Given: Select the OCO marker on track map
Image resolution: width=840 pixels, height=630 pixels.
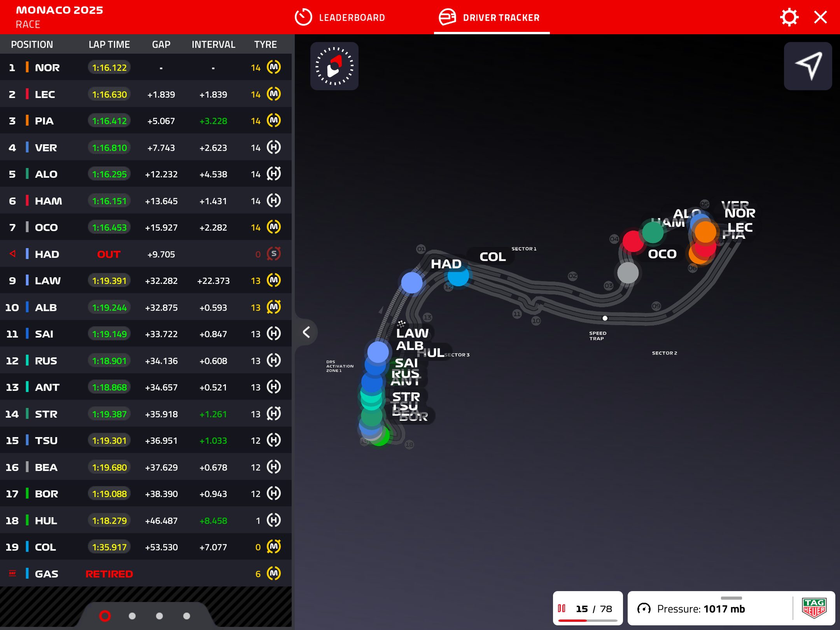Looking at the screenshot, I should coord(628,273).
